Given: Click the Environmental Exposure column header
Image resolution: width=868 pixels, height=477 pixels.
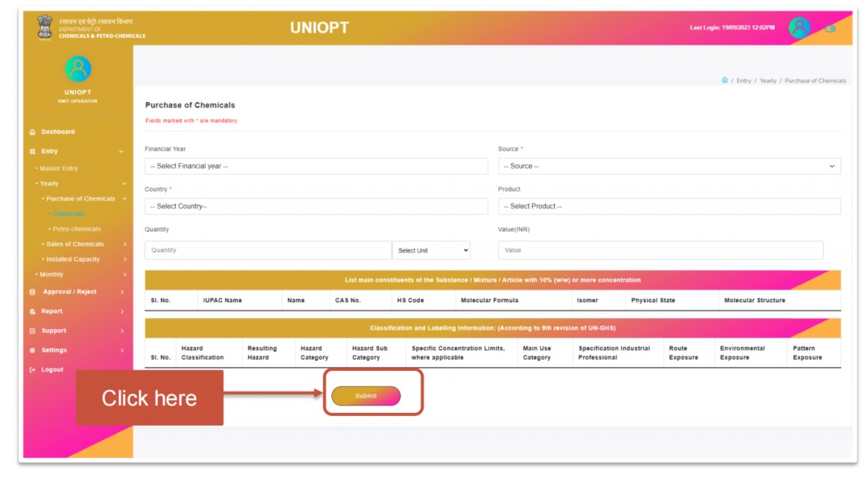Looking at the screenshot, I should 742,353.
